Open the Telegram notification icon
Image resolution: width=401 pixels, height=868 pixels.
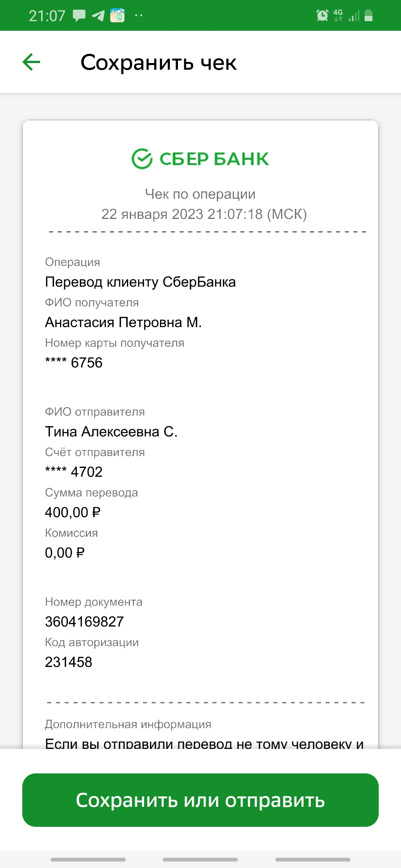click(x=98, y=16)
